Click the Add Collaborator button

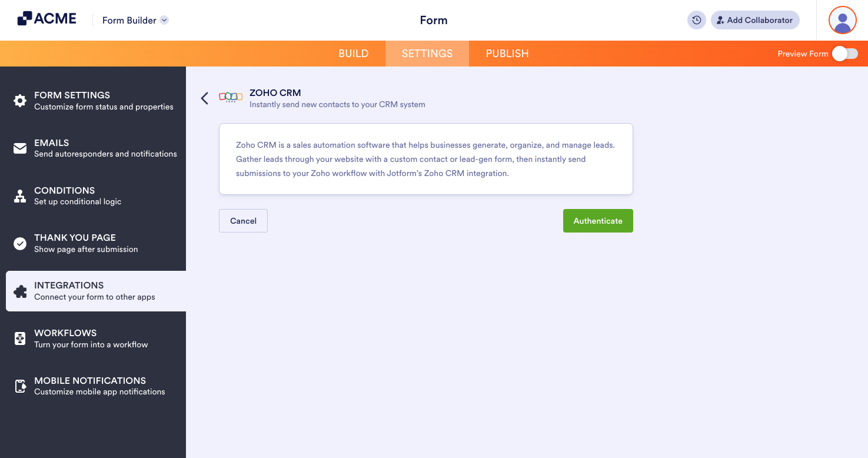point(755,19)
